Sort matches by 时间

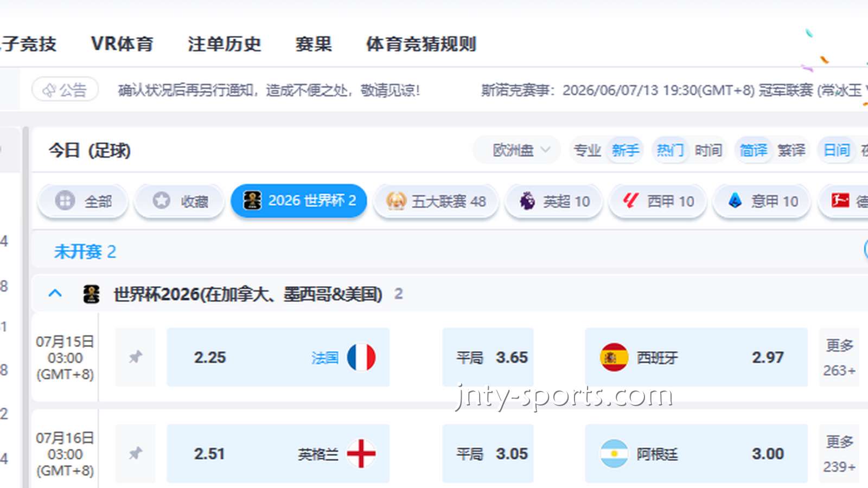[709, 150]
